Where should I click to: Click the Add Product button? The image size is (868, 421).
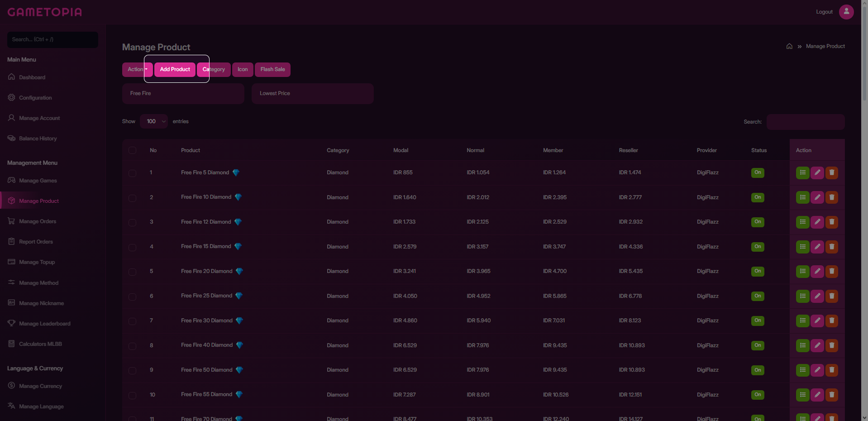click(175, 69)
